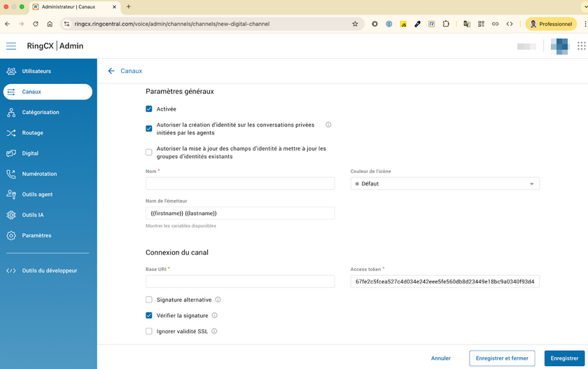The height and width of the screenshot is (369, 588).
Task: Reload the page using browser refresh icon
Action: 34,24
